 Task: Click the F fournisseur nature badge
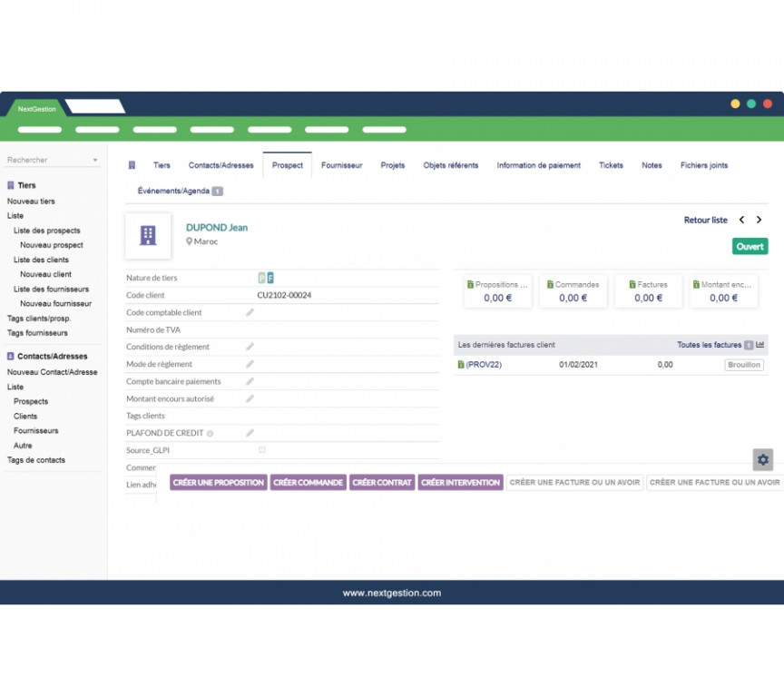[270, 278]
